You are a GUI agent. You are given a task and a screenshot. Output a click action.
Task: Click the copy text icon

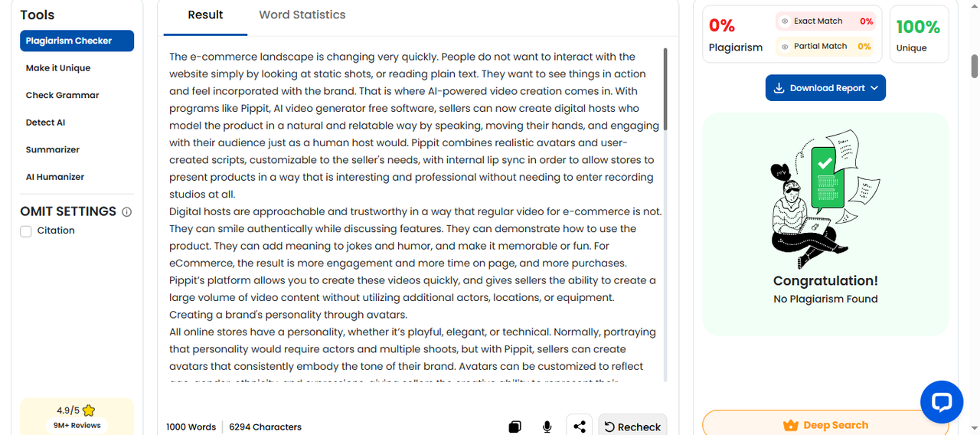[515, 427]
